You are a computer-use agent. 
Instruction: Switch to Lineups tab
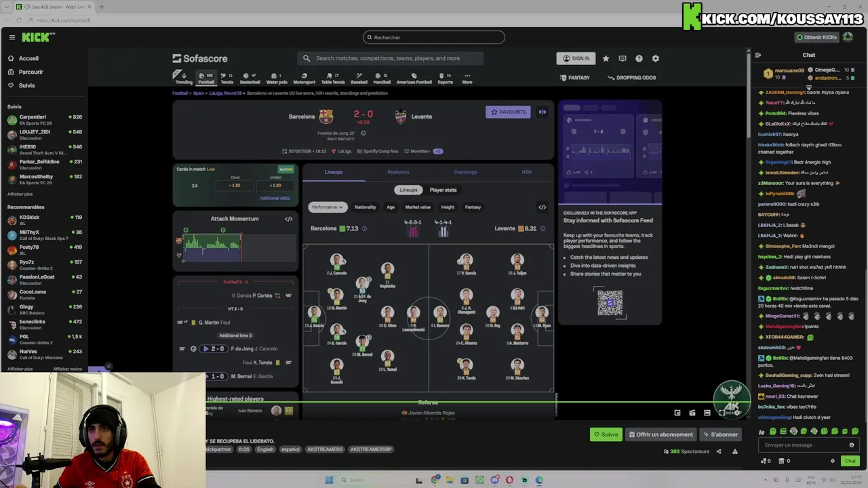(334, 172)
